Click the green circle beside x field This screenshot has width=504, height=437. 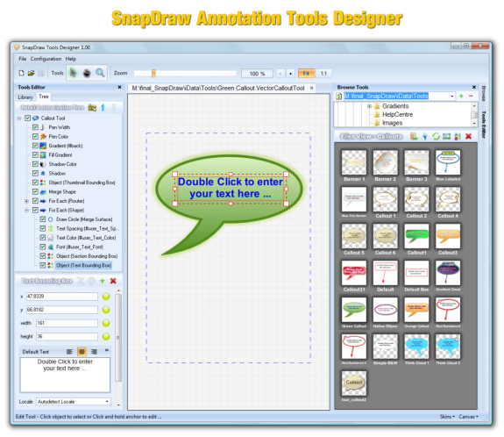point(106,297)
